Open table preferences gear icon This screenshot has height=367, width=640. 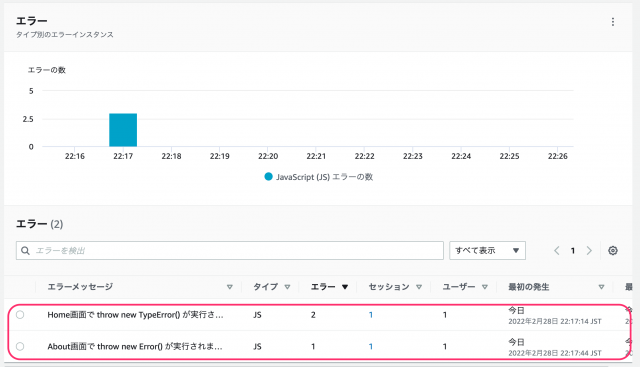613,251
